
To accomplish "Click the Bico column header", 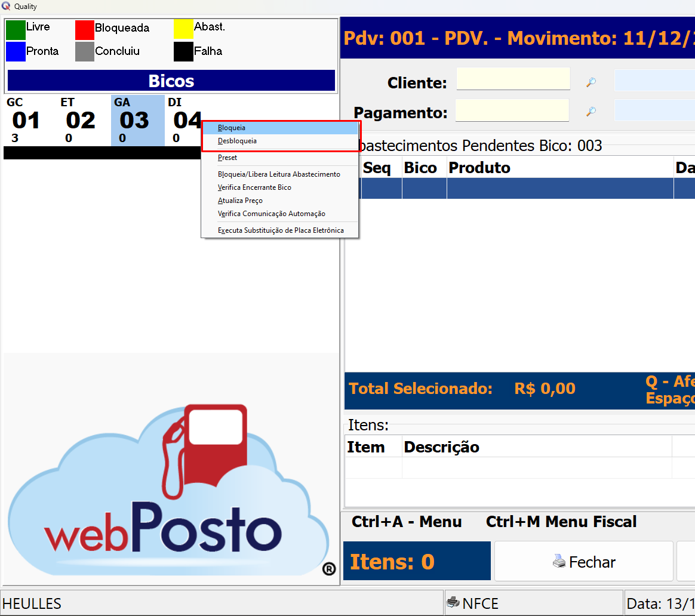I will pos(425,168).
